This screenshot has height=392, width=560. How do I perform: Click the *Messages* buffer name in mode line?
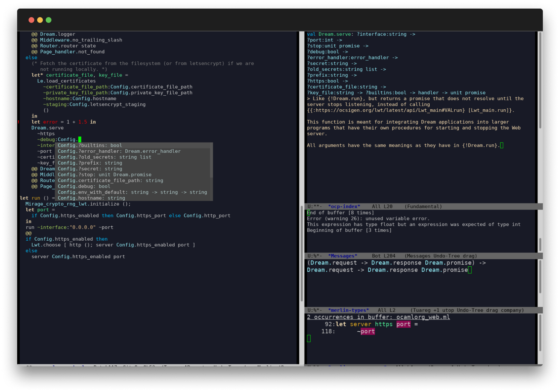342,256
